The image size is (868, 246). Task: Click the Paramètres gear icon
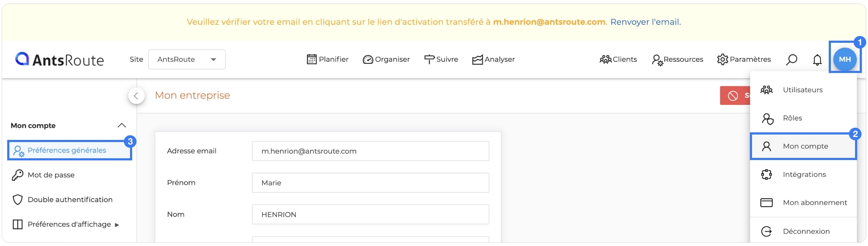pos(722,60)
